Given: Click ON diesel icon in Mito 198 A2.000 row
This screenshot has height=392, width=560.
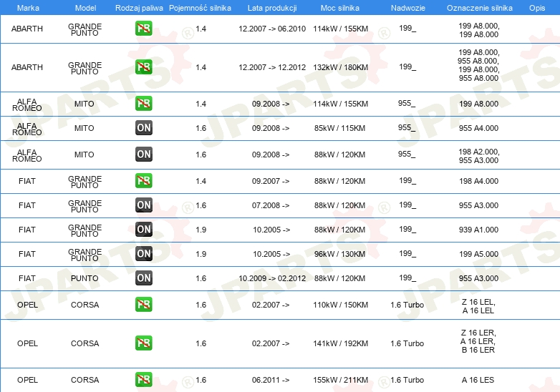Looking at the screenshot, I should coord(143,154).
